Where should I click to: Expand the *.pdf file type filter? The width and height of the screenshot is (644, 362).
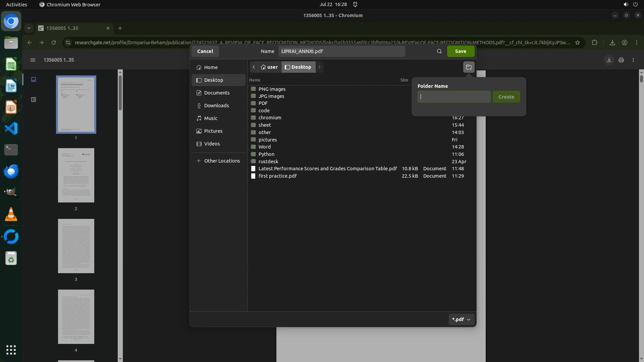461,319
